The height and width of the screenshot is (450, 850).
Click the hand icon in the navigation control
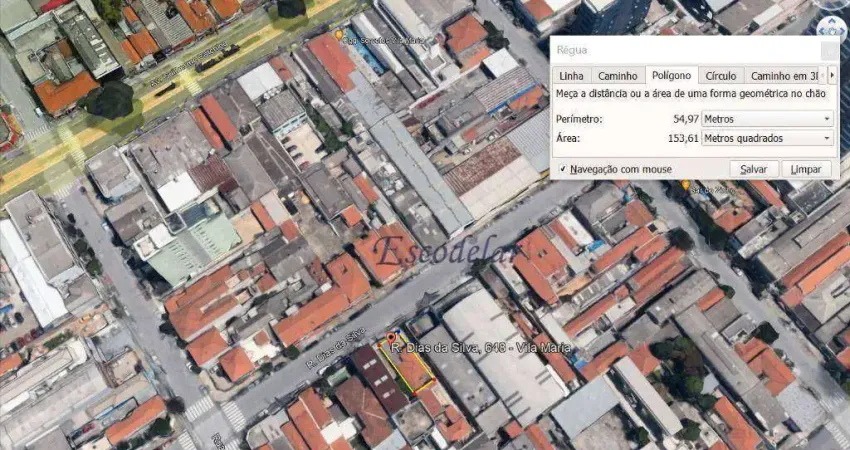[x=832, y=31]
